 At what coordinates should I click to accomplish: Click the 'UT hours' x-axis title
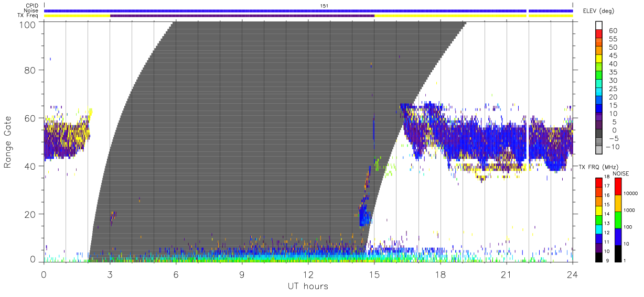[x=307, y=286]
